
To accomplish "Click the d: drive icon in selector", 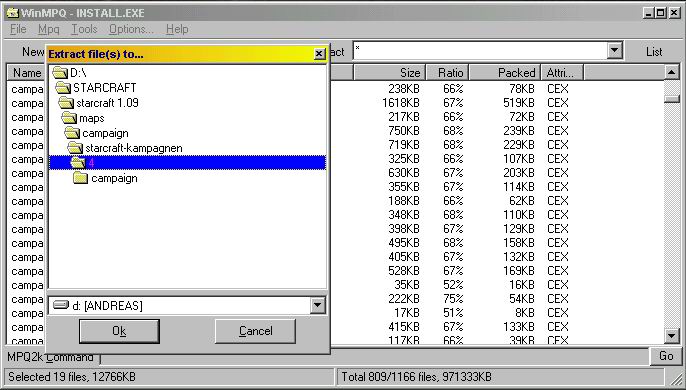I will [x=61, y=305].
